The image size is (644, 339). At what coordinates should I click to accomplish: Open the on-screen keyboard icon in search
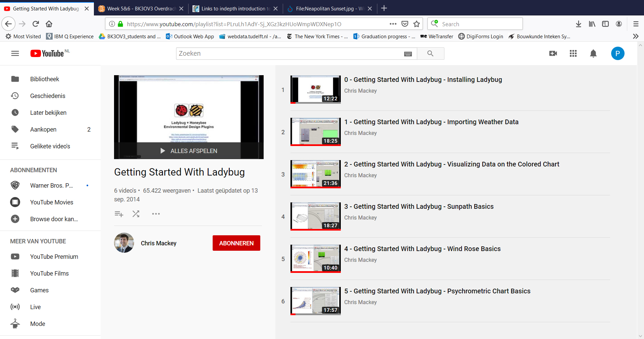pos(408,54)
